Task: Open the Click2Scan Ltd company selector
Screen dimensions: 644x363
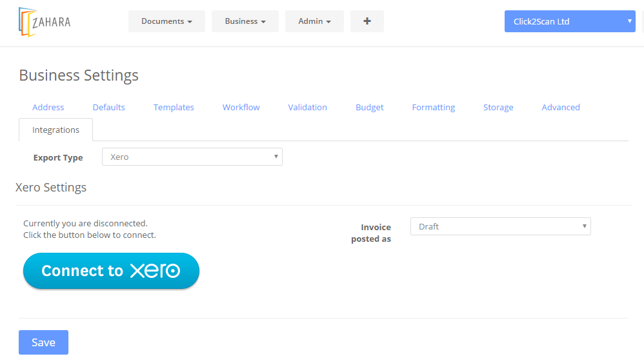Action: pyautogui.click(x=570, y=21)
